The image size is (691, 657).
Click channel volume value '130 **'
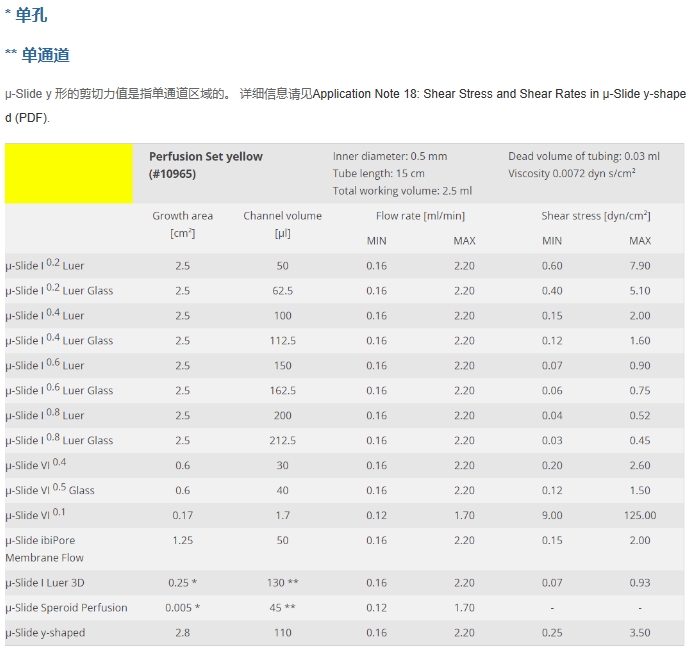point(282,583)
